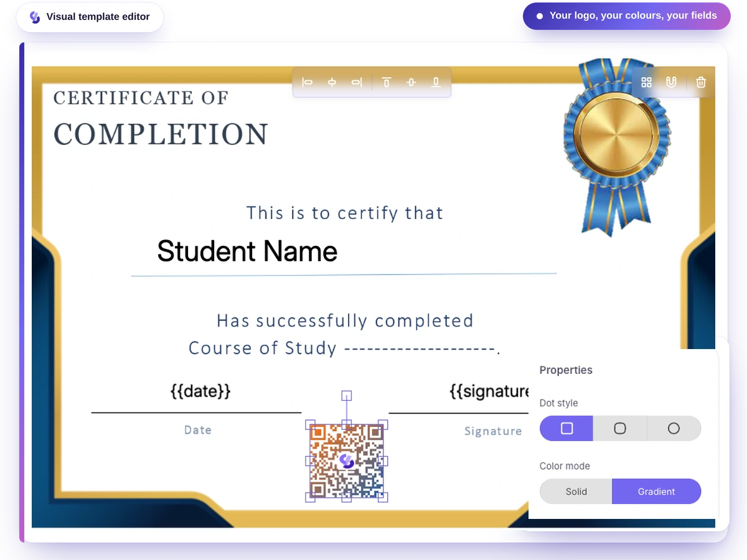
Task: Switch color mode to Solid
Action: (576, 492)
